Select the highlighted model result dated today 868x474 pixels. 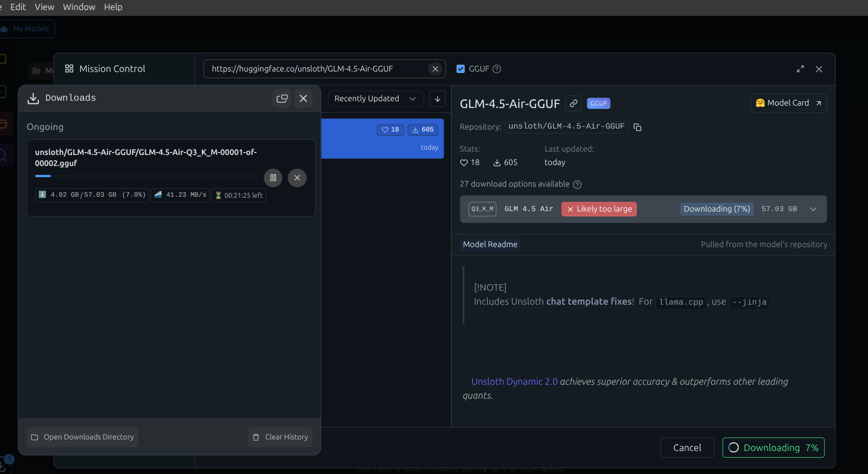[382, 139]
